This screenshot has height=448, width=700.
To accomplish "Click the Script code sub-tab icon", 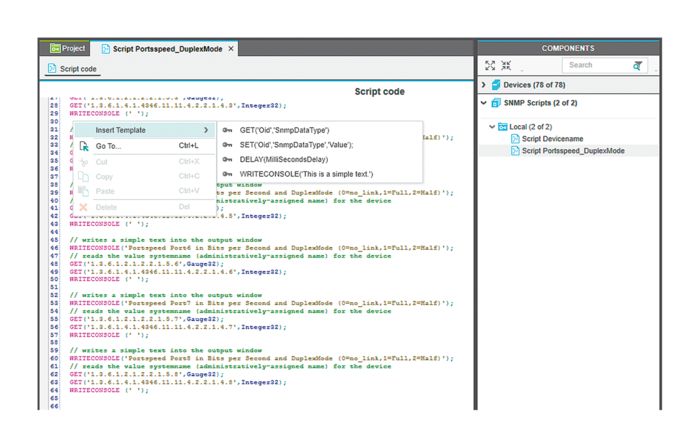I will click(x=52, y=68).
